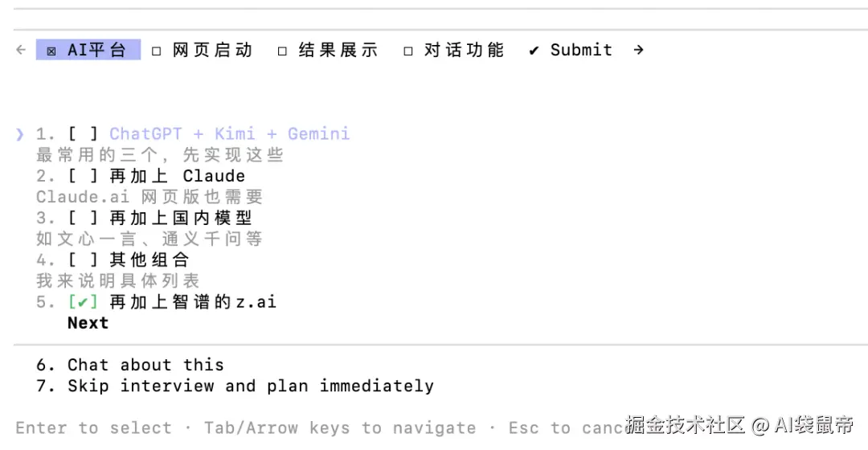
Task: Click the right arrow after Submit
Action: coord(638,50)
